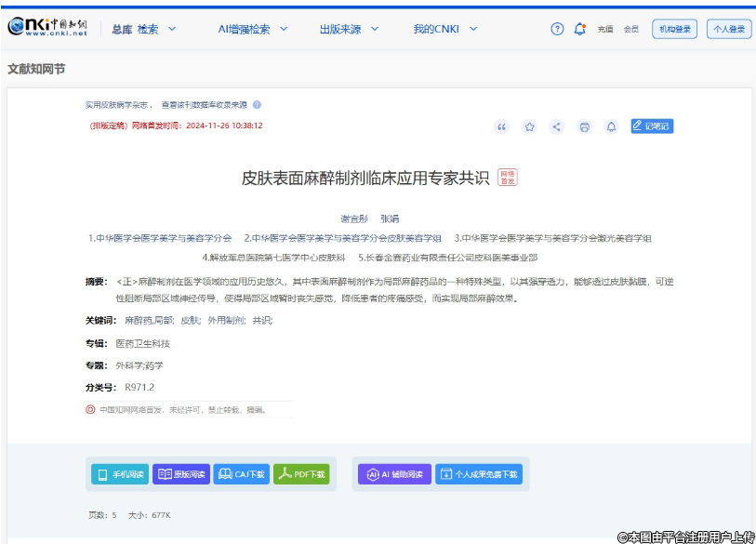Click the PDF下载 button
This screenshot has height=544, width=756.
click(301, 474)
